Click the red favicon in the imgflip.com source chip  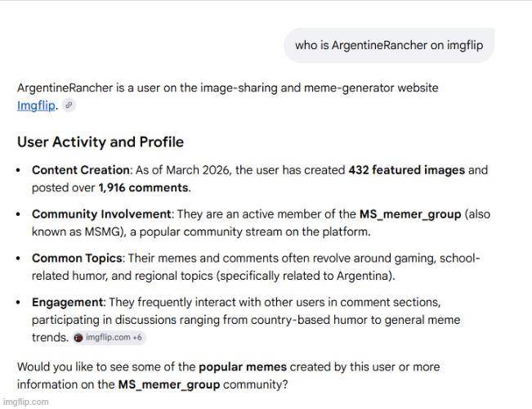78,337
